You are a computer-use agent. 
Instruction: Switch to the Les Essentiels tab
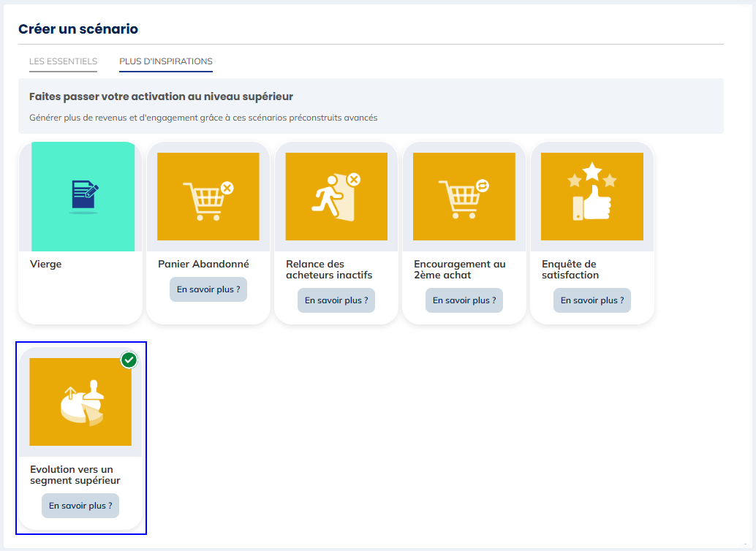pyautogui.click(x=63, y=61)
